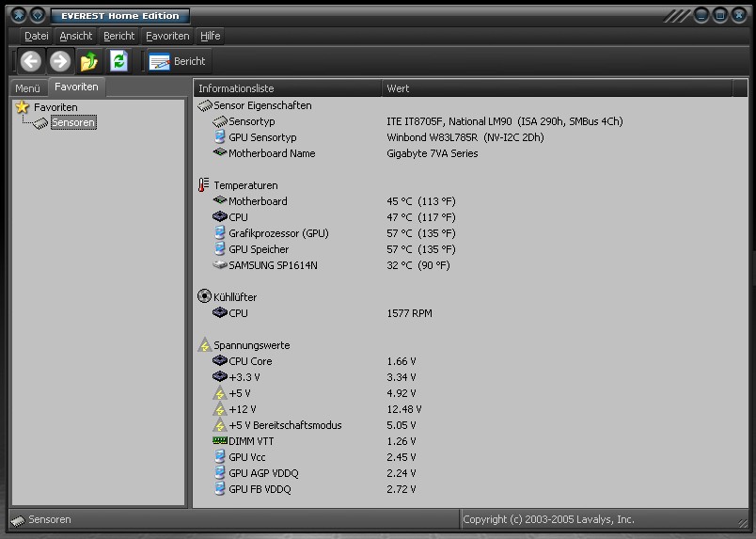Click the Spannungswerte warning icon
The width and height of the screenshot is (756, 539).
tap(204, 344)
